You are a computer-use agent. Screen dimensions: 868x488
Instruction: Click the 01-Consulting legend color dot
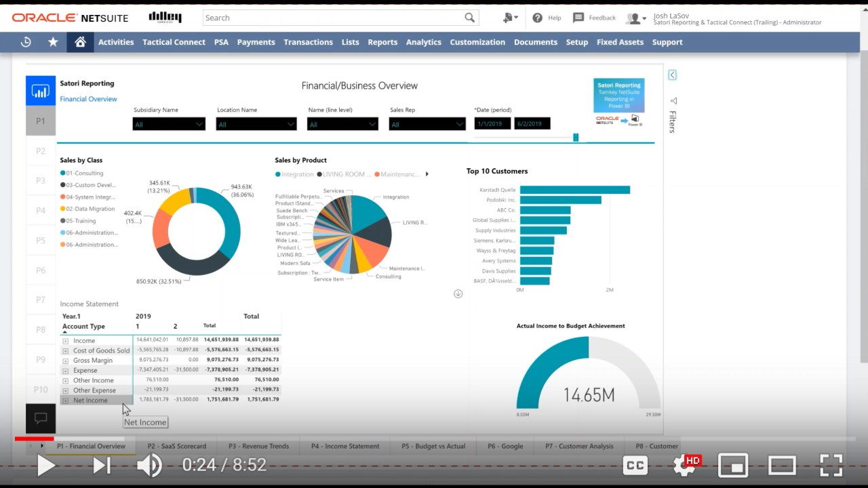click(63, 174)
